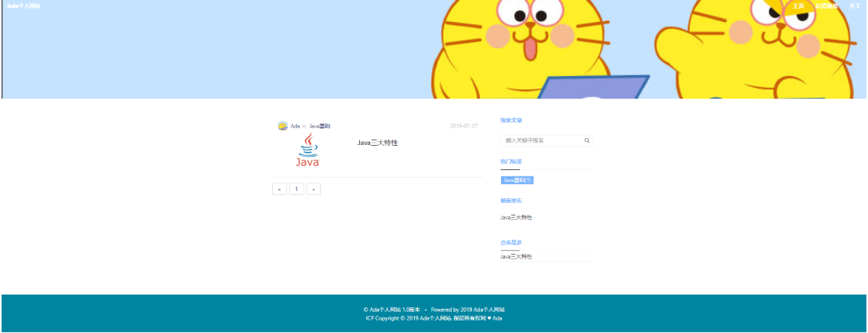868x333 pixels.
Task: Open the 关于 nav menu item
Action: pyautogui.click(x=855, y=6)
